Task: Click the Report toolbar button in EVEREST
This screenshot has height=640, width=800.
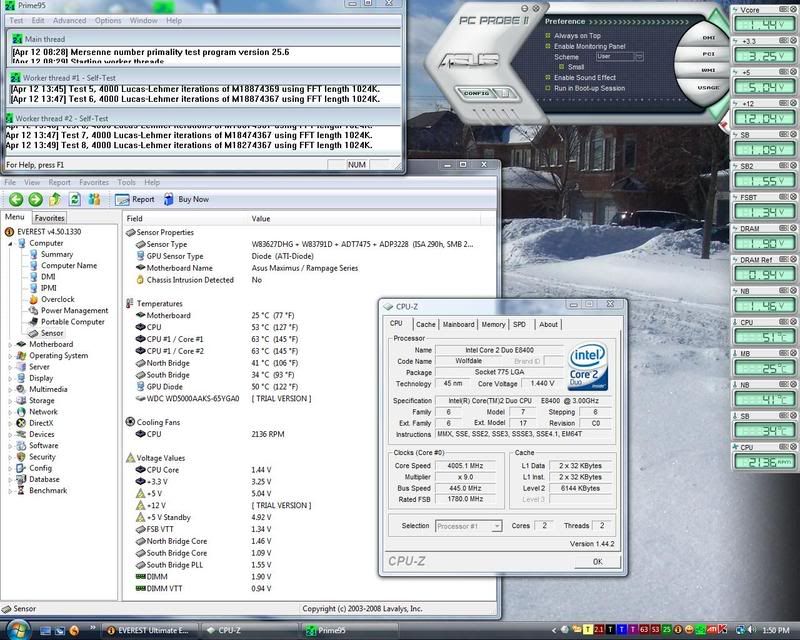Action: [135, 200]
